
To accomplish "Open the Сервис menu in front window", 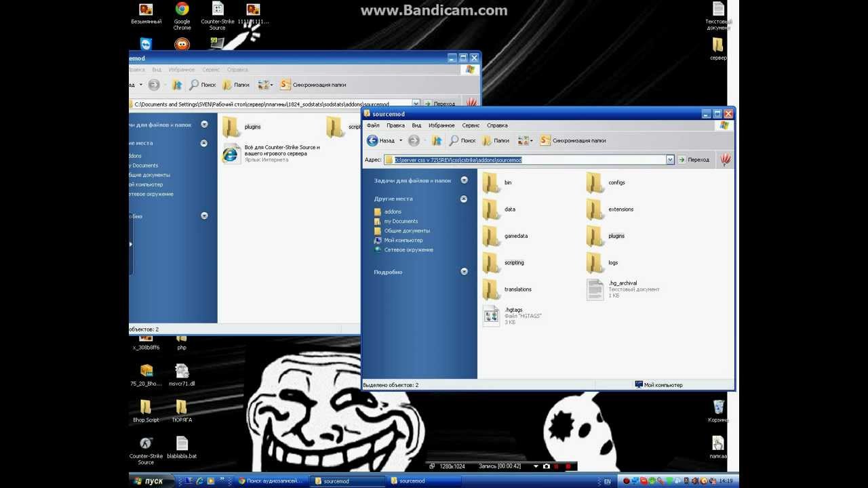I will tap(471, 125).
